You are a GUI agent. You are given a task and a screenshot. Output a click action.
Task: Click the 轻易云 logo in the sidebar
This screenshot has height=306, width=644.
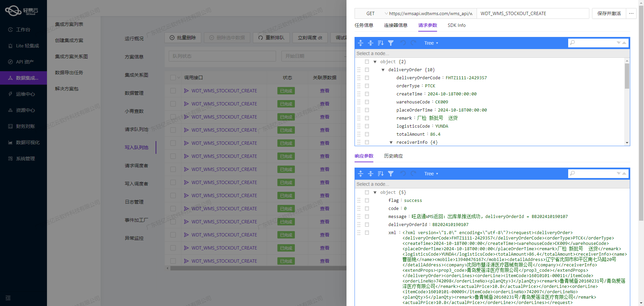coord(22,11)
